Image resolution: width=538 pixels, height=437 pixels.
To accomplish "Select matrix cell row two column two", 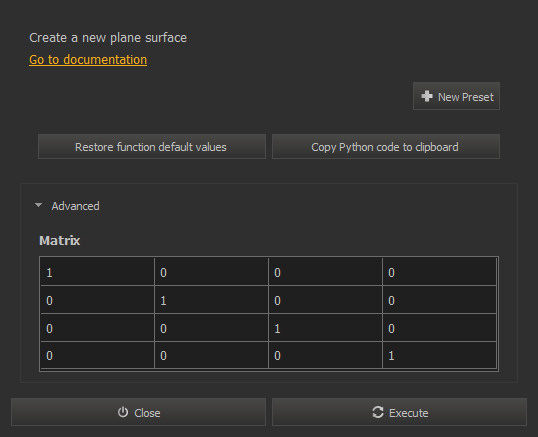I will pyautogui.click(x=211, y=300).
